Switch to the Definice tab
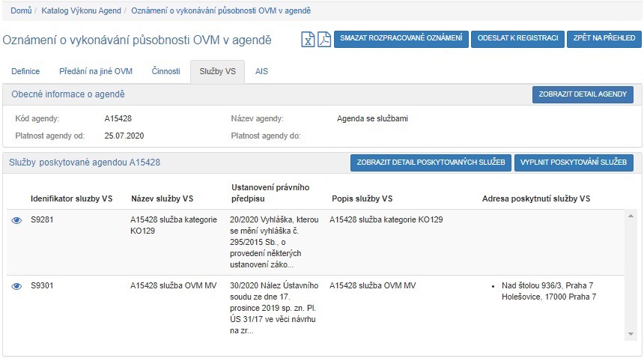This screenshot has height=358, width=644. (25, 71)
